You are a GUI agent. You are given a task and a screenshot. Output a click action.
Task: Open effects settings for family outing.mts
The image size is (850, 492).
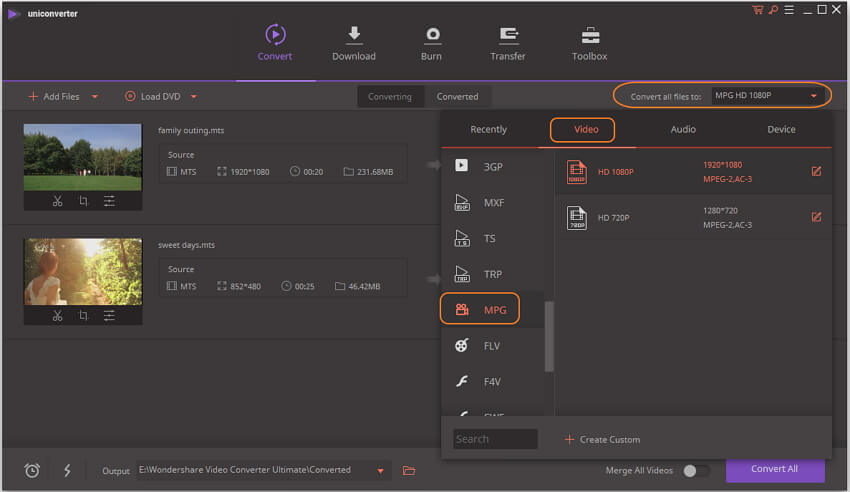(x=109, y=201)
